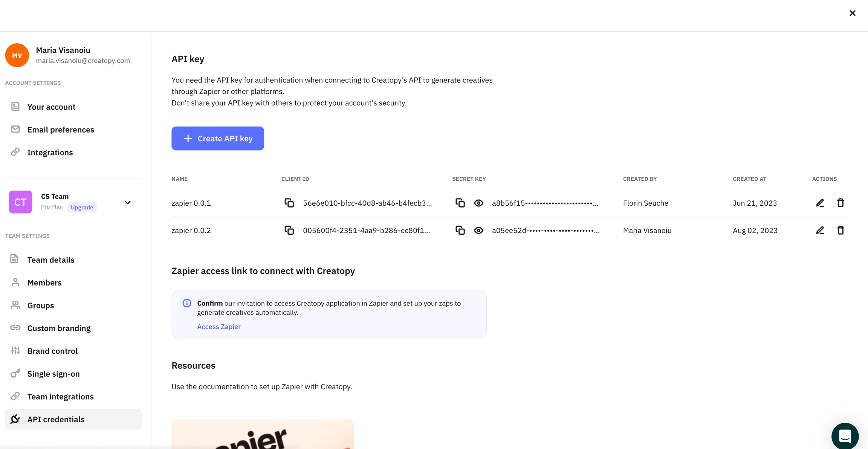868x449 pixels.
Task: Click the Upgrade plan badge
Action: tap(82, 207)
